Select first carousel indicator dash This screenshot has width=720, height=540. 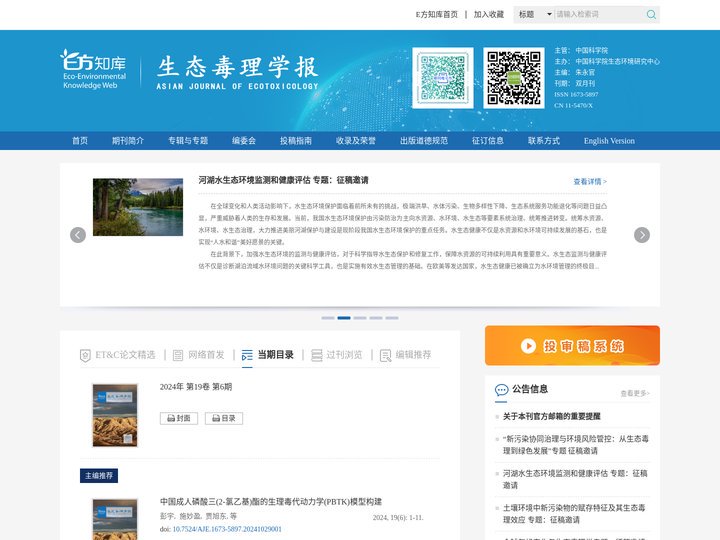point(328,318)
